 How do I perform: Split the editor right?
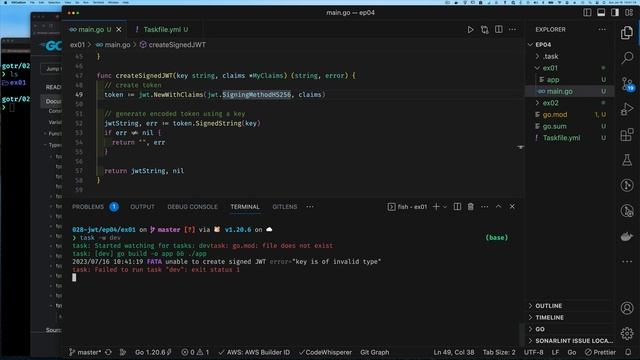click(499, 29)
